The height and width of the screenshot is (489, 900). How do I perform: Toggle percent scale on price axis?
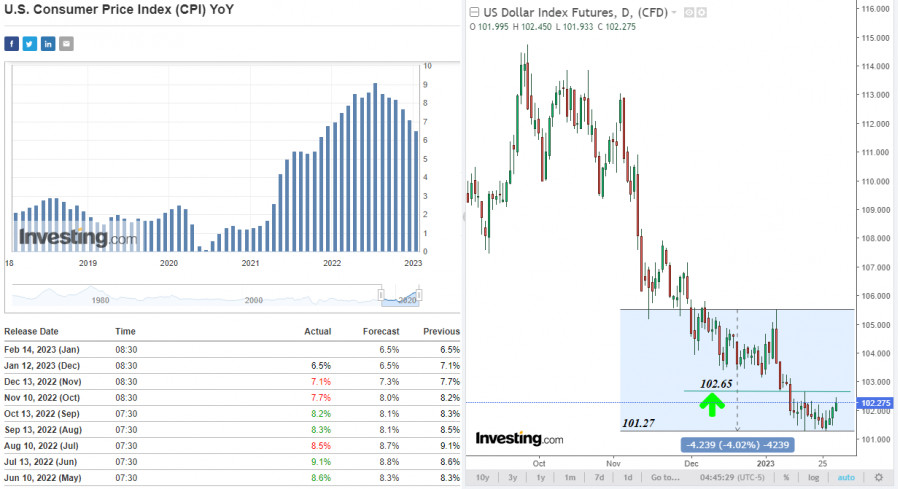tap(787, 477)
